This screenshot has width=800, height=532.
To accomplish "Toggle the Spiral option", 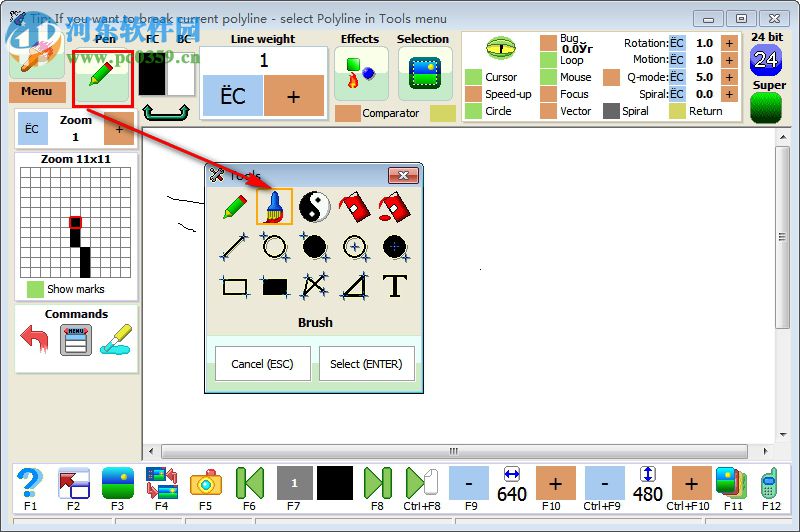I will [611, 111].
